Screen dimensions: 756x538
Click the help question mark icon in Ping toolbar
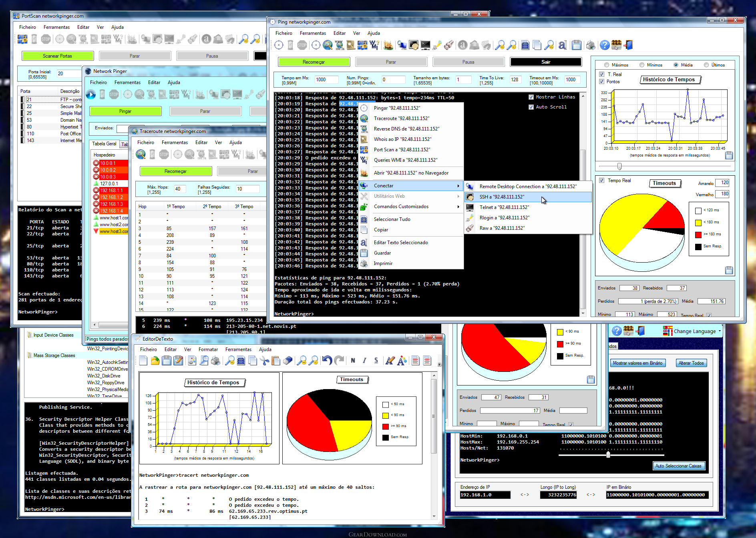(x=605, y=45)
